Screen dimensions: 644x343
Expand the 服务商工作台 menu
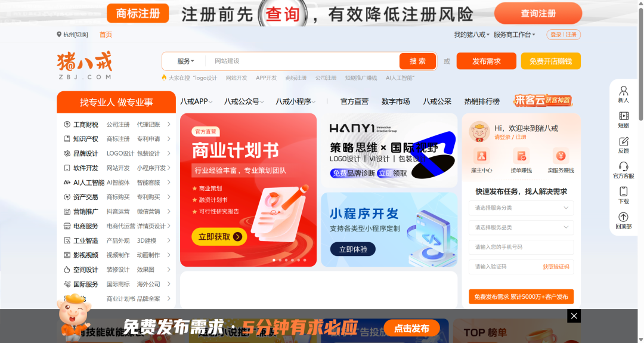(x=514, y=35)
